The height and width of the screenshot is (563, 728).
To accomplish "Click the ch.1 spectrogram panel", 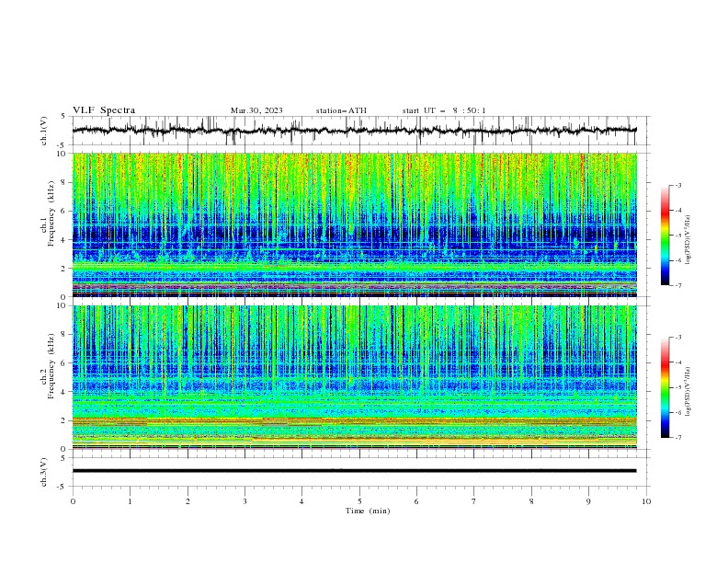I will click(355, 224).
